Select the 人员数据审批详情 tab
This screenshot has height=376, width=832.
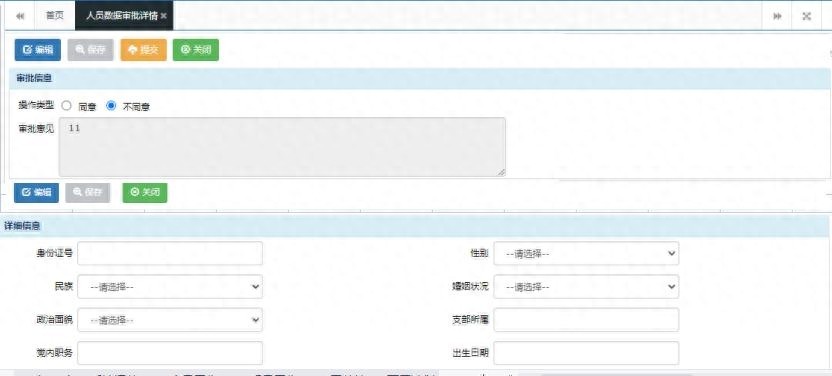(124, 16)
